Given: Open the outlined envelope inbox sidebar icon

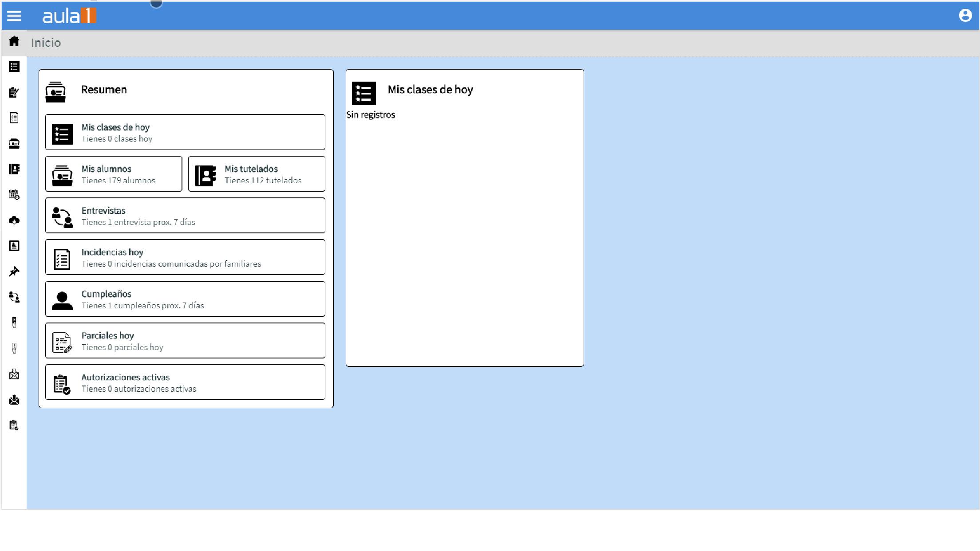Looking at the screenshot, I should [x=14, y=374].
